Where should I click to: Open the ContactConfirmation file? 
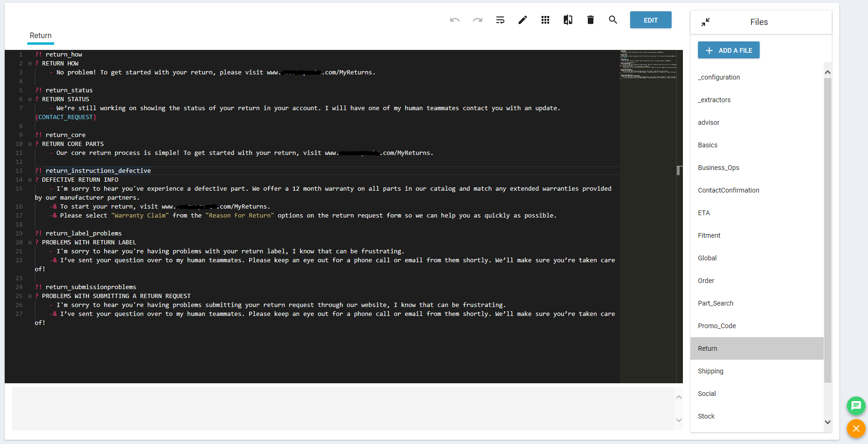(757, 190)
